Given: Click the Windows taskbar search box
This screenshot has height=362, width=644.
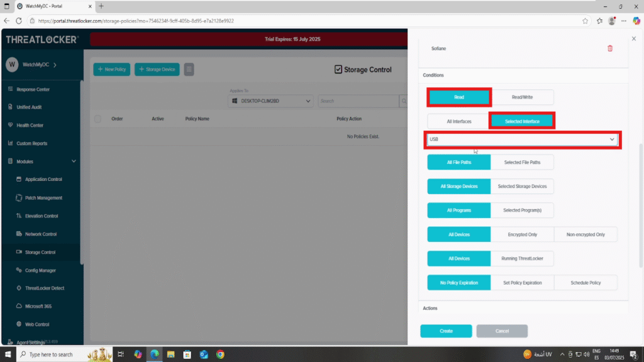Looking at the screenshot, I should click(x=64, y=354).
